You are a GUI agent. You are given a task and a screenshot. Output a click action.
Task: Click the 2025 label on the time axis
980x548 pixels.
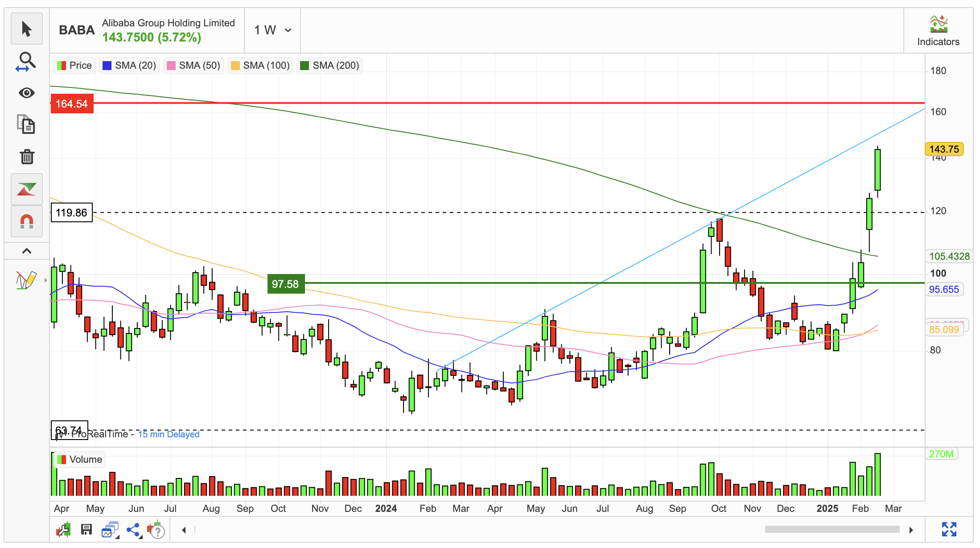click(827, 508)
